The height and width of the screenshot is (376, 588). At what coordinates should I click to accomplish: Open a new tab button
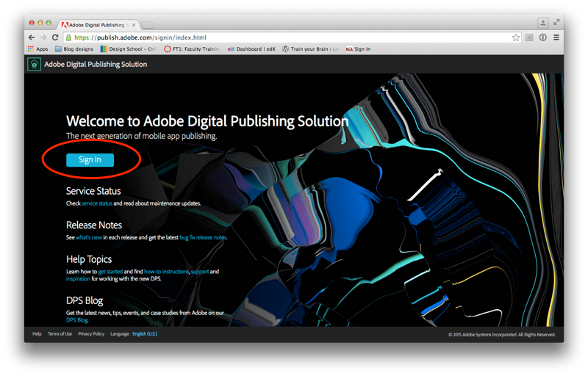[x=148, y=25]
